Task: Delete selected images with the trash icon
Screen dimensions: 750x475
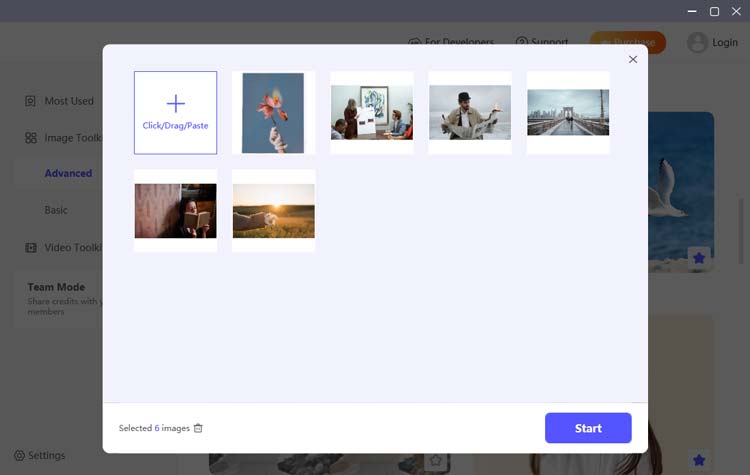Action: click(198, 428)
